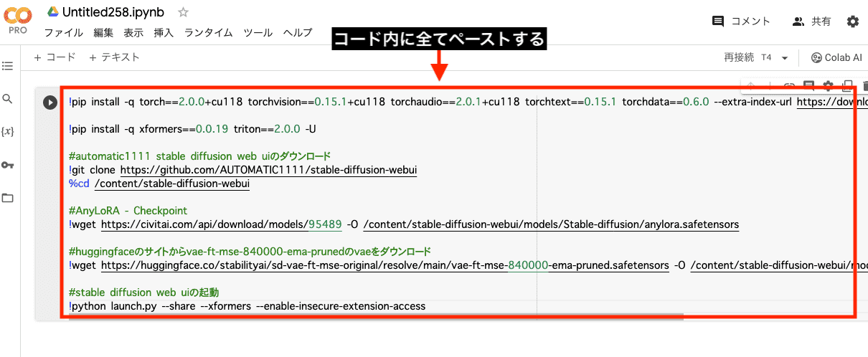This screenshot has height=357, width=868.
Task: Follow the huggingface.co vae-ft-mse link
Action: coord(385,265)
